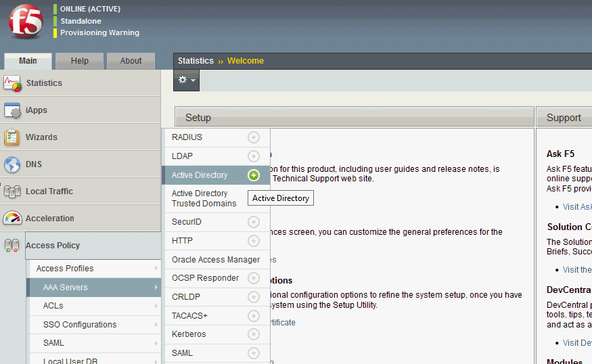Click green plus icon beside Active Directory
This screenshot has width=592, height=364.
[x=254, y=175]
